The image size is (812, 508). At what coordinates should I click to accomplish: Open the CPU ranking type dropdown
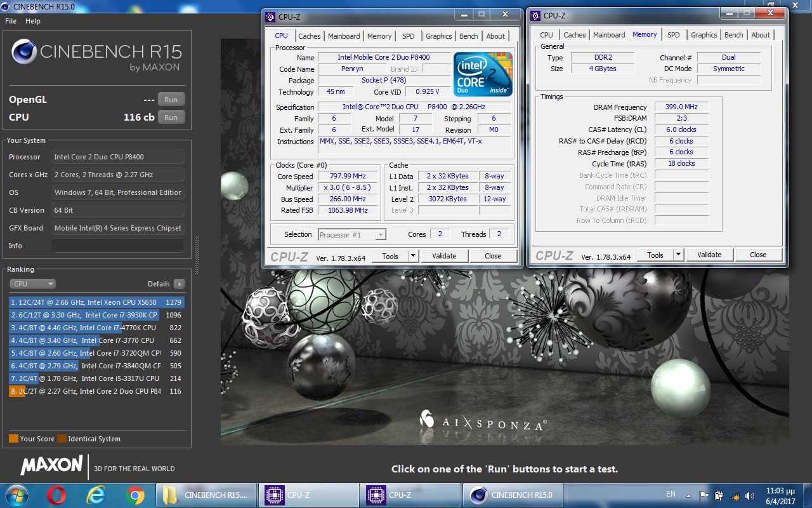tap(32, 284)
